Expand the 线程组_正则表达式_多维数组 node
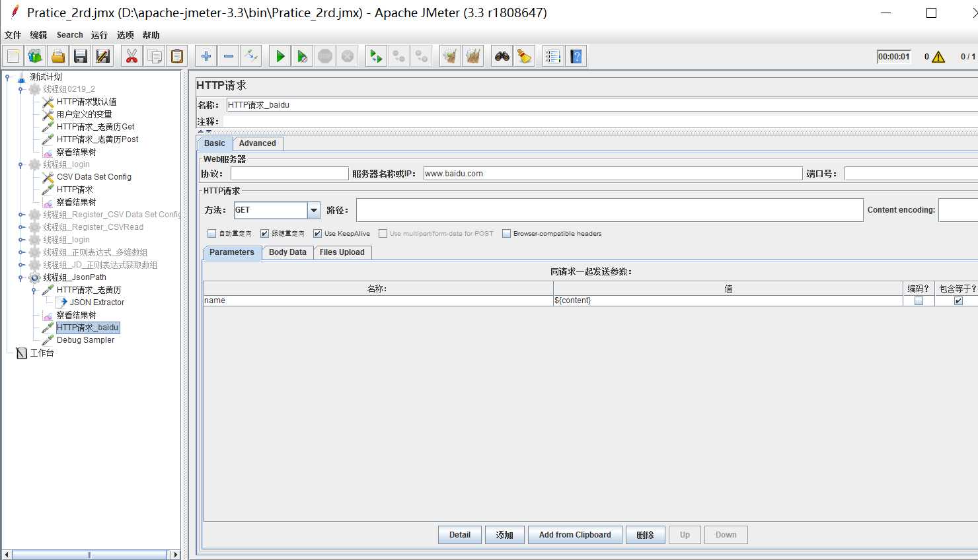This screenshot has height=560, width=978. (21, 252)
